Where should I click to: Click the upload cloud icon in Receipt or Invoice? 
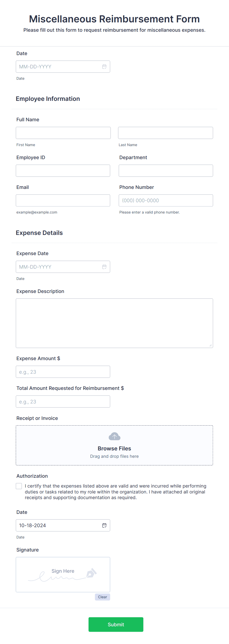coord(114,436)
